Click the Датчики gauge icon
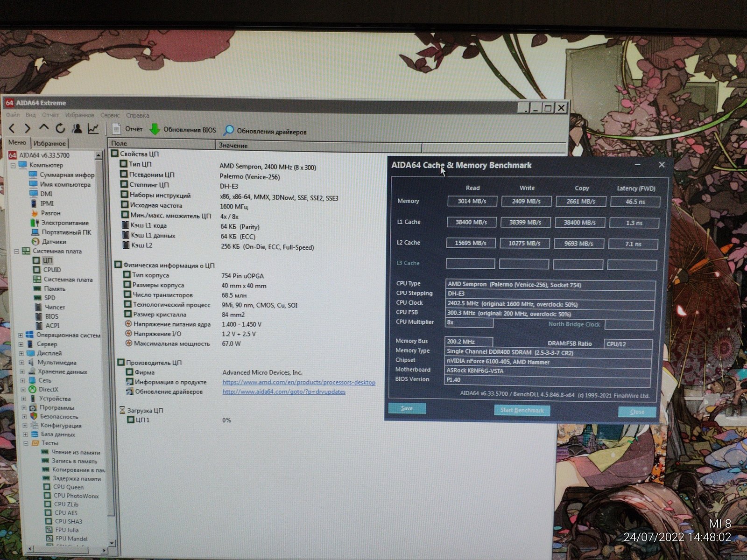This screenshot has height=560, width=747. [x=35, y=242]
